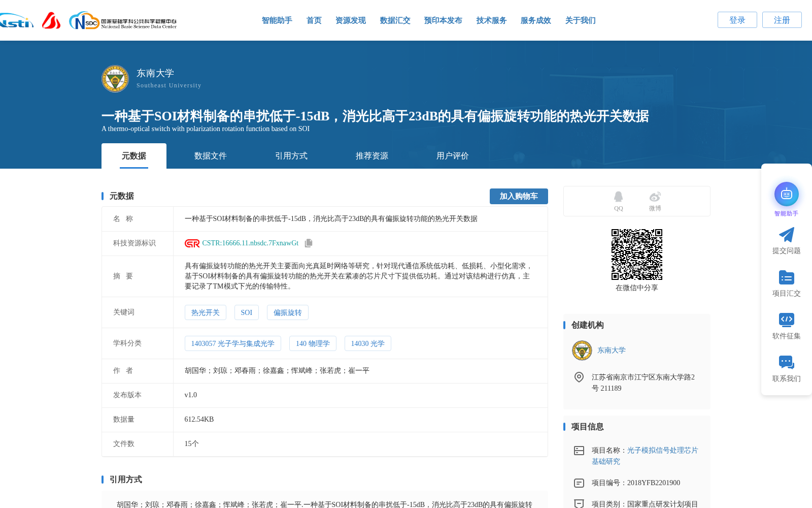Click the 偏振旋转 keyword tag
This screenshot has width=812, height=508.
click(x=288, y=312)
